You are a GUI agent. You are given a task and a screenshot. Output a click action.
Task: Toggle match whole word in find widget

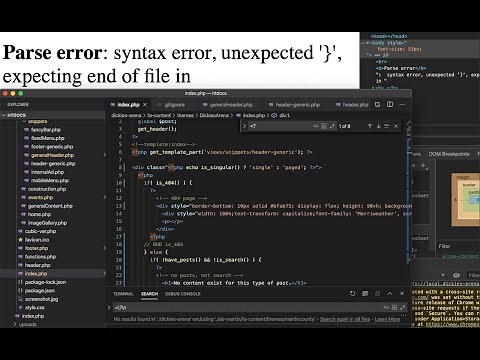[324, 126]
